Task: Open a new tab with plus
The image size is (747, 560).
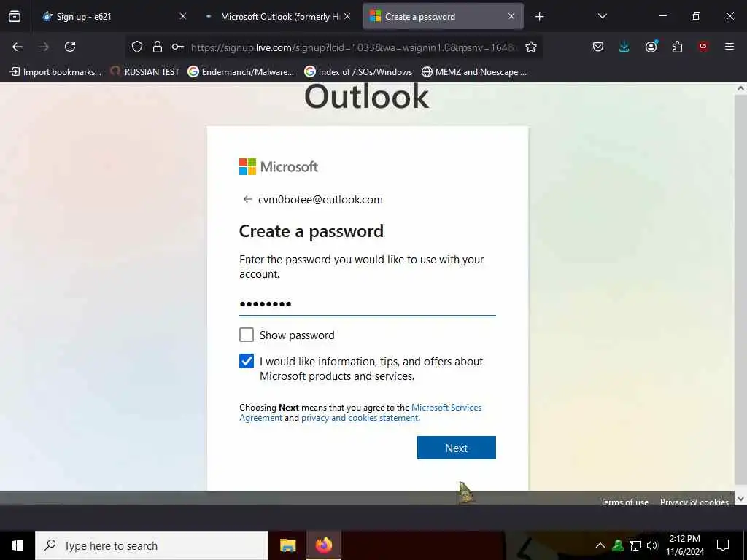Action: pos(539,17)
